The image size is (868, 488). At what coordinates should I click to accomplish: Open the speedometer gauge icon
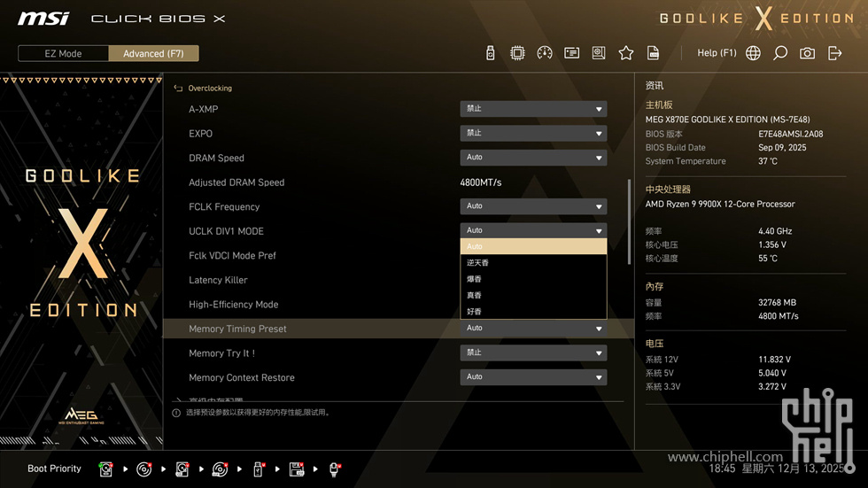pos(545,53)
